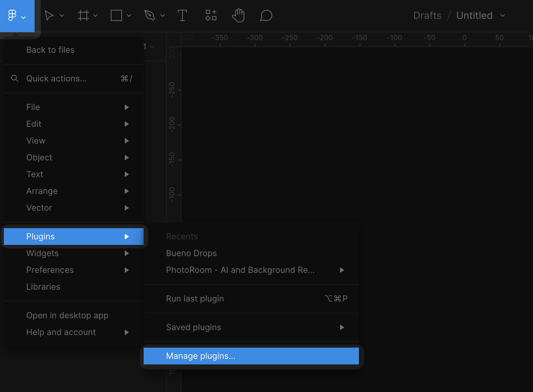Screen dimensions: 533x392
Task: Select the Comment tool
Action: point(266,16)
